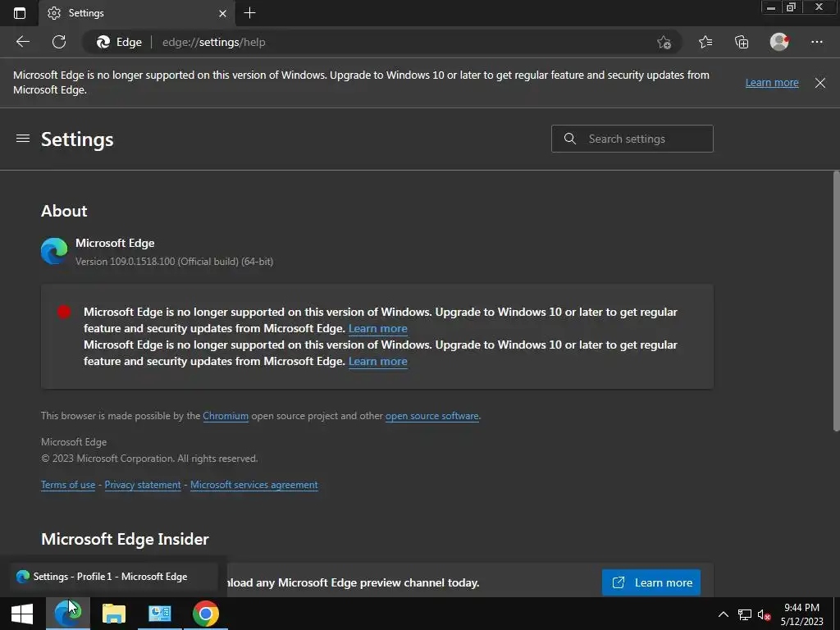Viewport: 840px width, 630px height.
Task: Click the Search settings field
Action: [x=632, y=139]
